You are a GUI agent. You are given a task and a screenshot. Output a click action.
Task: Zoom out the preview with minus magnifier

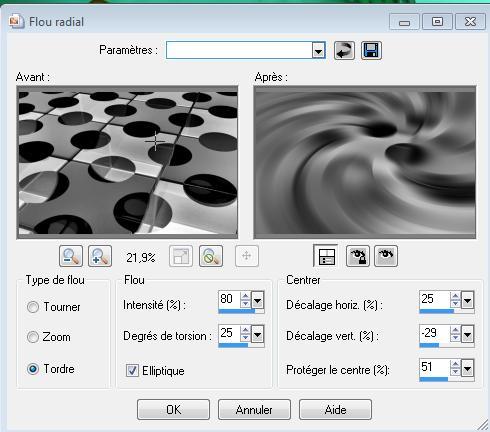[x=71, y=256]
